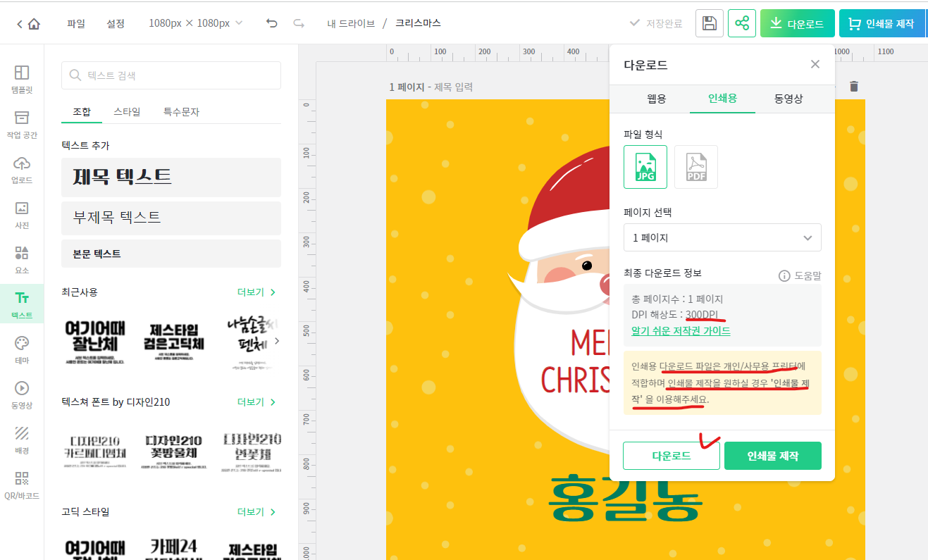
Task: Choose 디자인210 꽃방울체 font thumbnail
Action: (x=174, y=451)
